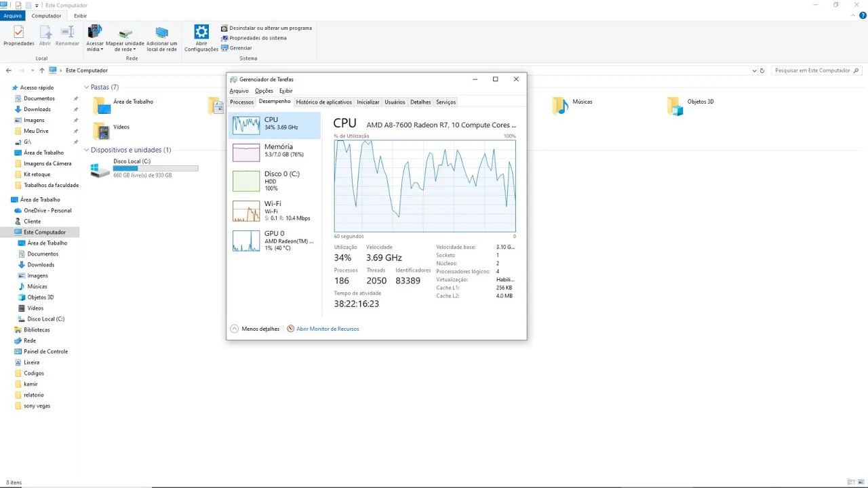The width and height of the screenshot is (868, 488).
Task: Click the up-one-level arrow in Explorer
Action: tap(42, 70)
